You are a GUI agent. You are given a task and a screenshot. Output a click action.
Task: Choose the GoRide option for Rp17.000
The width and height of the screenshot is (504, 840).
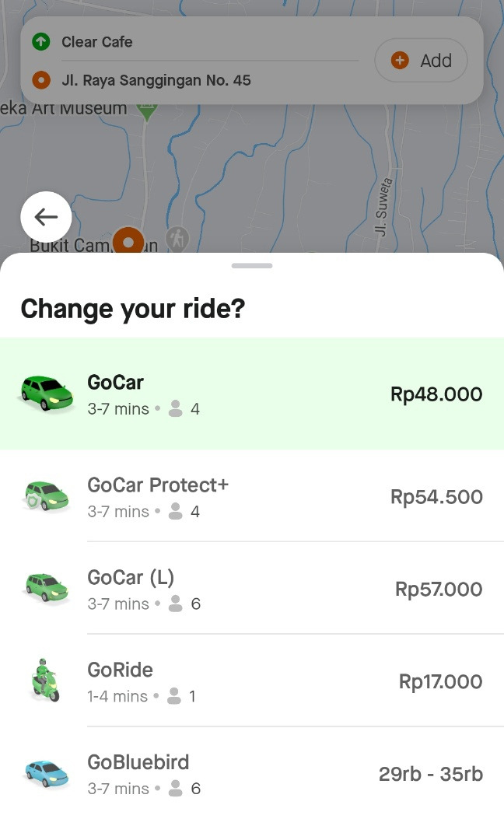coord(252,681)
